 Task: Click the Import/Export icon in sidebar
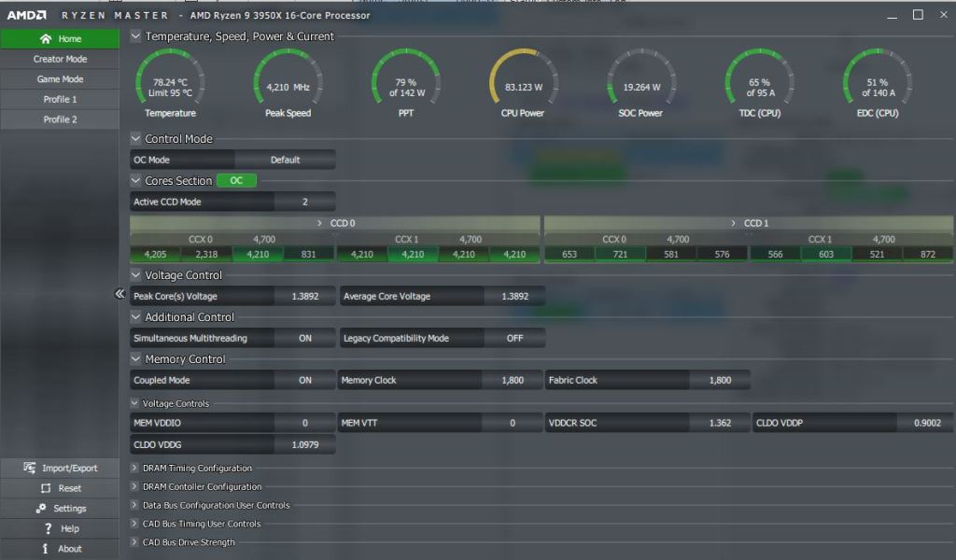click(30, 468)
